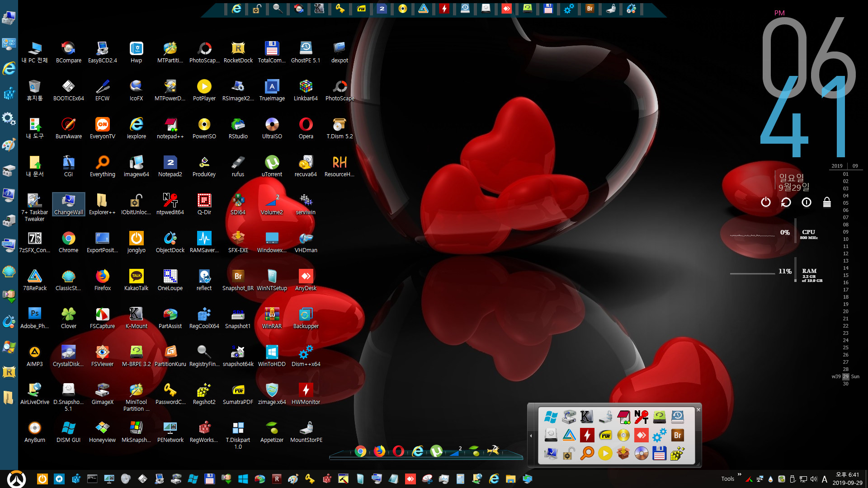Open the recycle bin 휴지통 icon

coord(34,90)
